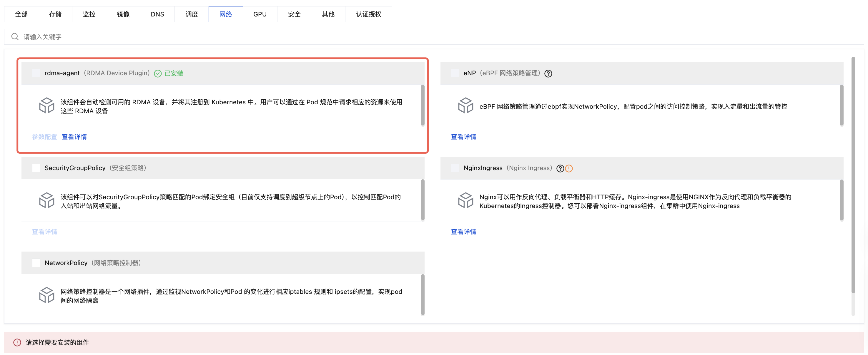This screenshot has height=355, width=868.
Task: Click question mark icon beside NginxIngress
Action: point(560,168)
